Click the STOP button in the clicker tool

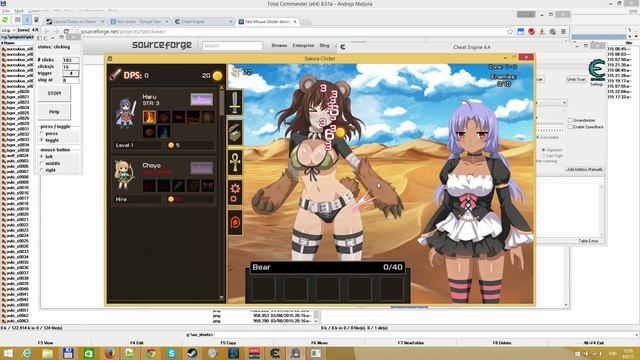coord(54,93)
